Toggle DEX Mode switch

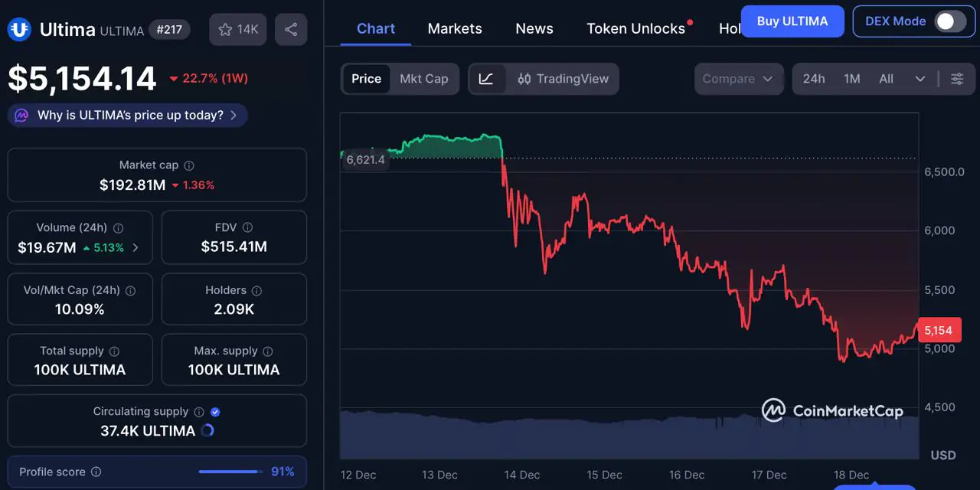coord(950,21)
